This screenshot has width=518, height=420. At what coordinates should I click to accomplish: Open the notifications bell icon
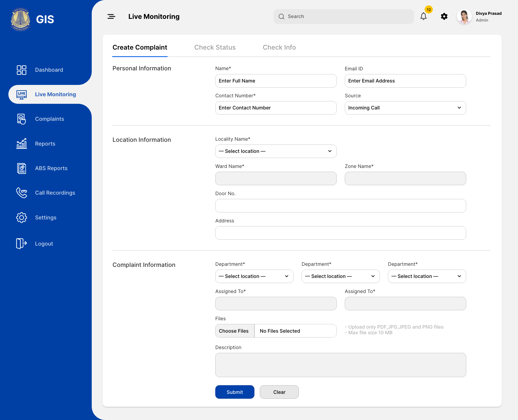click(424, 17)
